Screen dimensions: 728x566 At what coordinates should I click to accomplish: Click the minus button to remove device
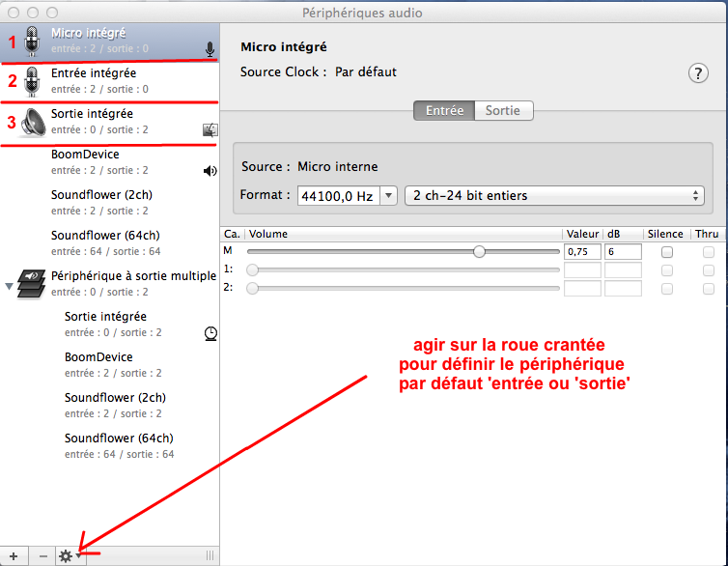tap(42, 555)
